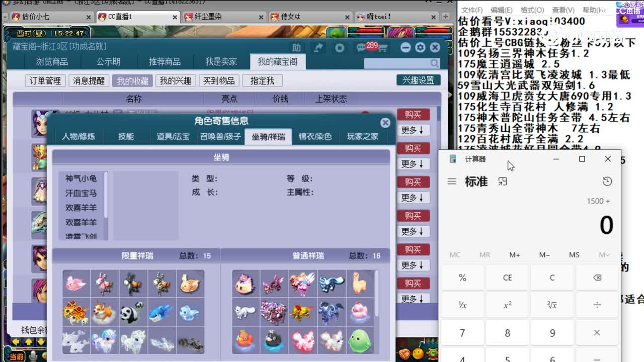Select the pink deer mount in 限量祥瑞
The image size is (644, 362).
tap(105, 284)
